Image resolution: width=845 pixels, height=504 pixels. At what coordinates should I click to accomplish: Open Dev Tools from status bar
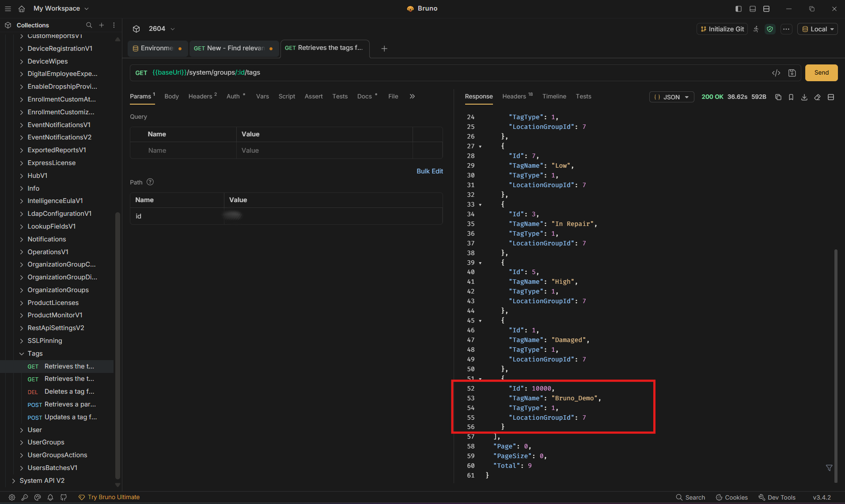pyautogui.click(x=777, y=497)
